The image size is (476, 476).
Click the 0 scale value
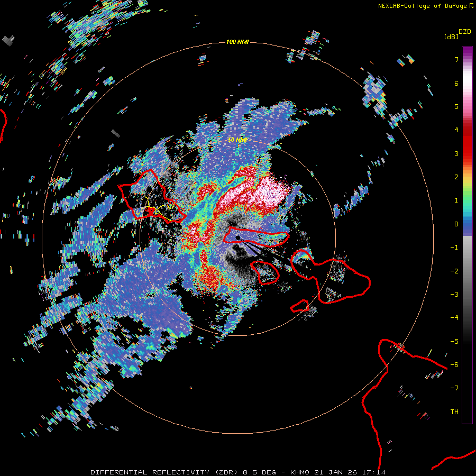tap(456, 224)
